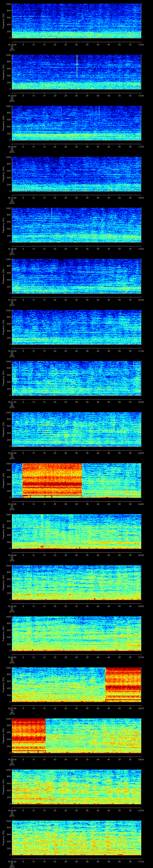
Task: Click the 200 Hz tick of the 16:20:00 panel
Action: 9,338
